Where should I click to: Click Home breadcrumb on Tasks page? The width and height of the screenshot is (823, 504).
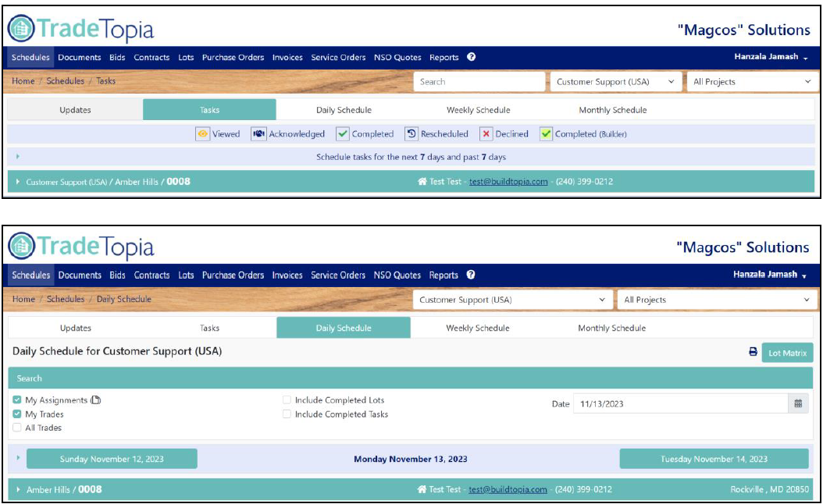23,81
